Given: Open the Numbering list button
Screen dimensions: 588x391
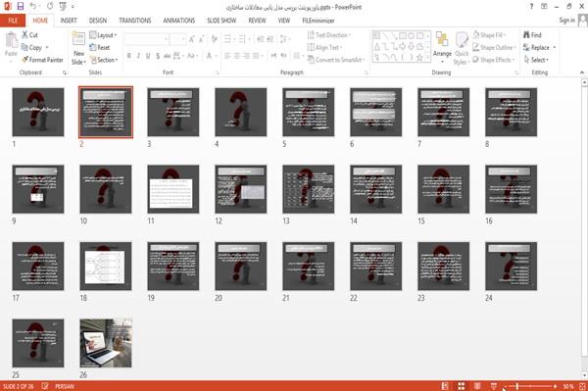Looking at the screenshot, I should [243, 38].
